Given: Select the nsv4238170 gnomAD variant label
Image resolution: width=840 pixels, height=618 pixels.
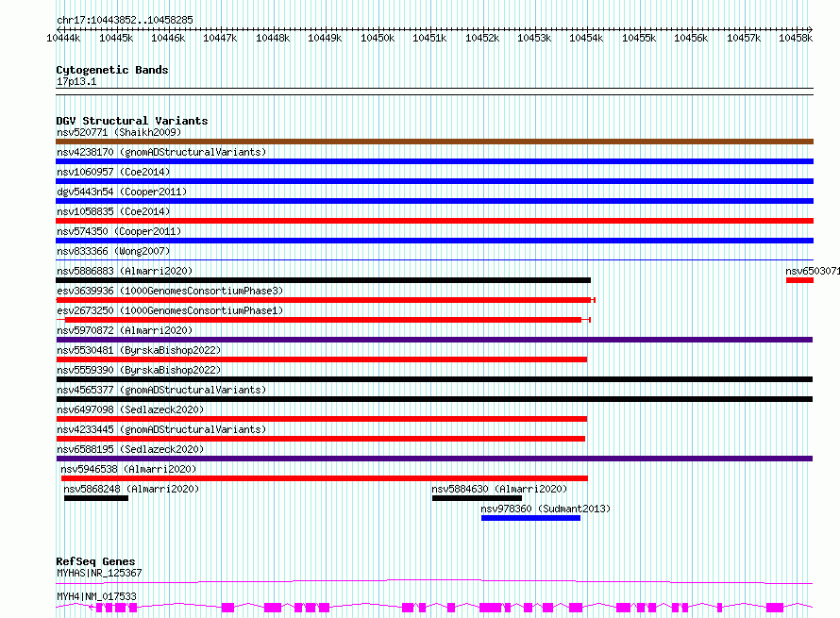Looking at the screenshot, I should tap(161, 152).
